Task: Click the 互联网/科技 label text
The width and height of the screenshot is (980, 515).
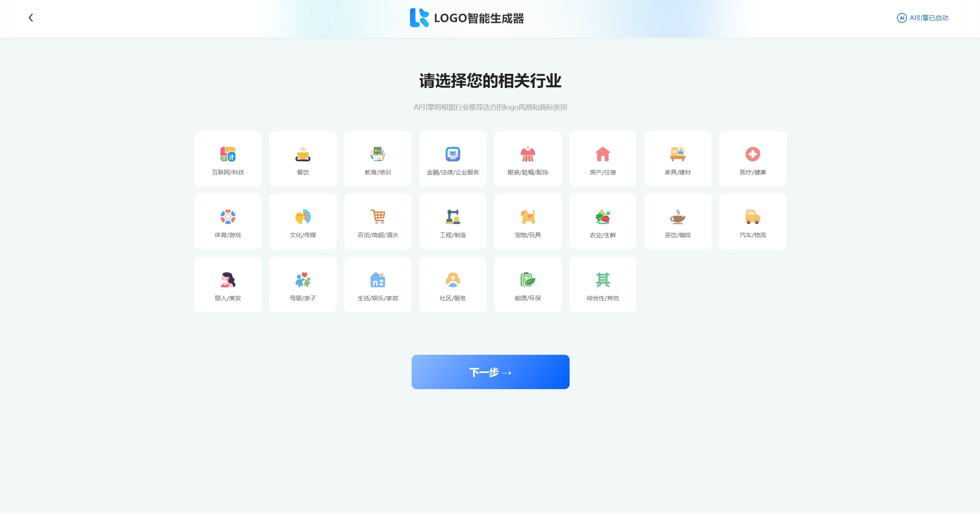Action: [x=228, y=172]
